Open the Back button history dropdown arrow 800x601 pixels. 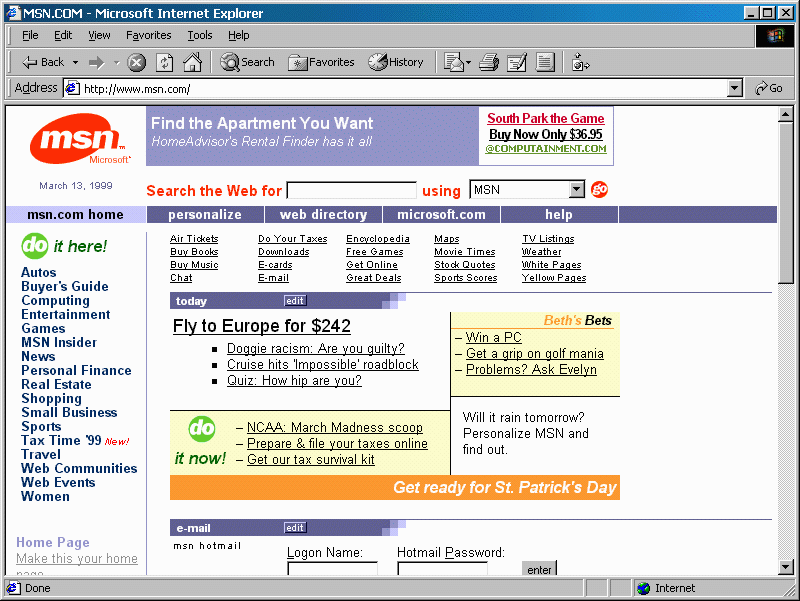(x=75, y=62)
